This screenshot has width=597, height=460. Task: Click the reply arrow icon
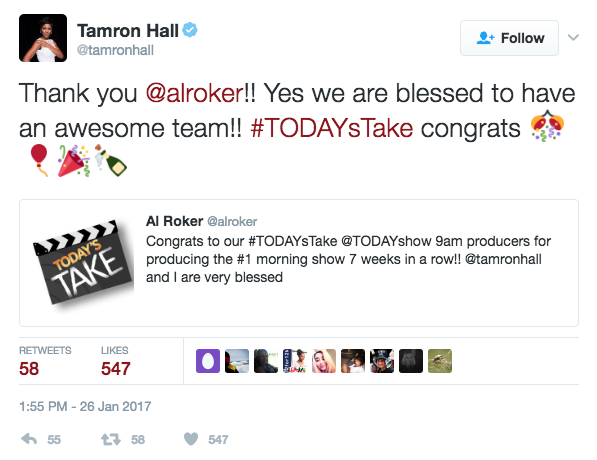point(29,439)
